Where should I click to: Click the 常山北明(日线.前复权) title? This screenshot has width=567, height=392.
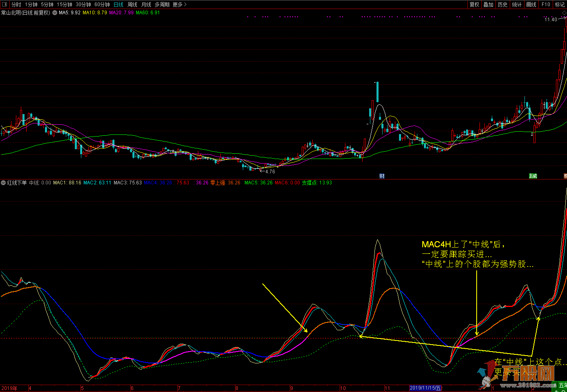[26, 13]
